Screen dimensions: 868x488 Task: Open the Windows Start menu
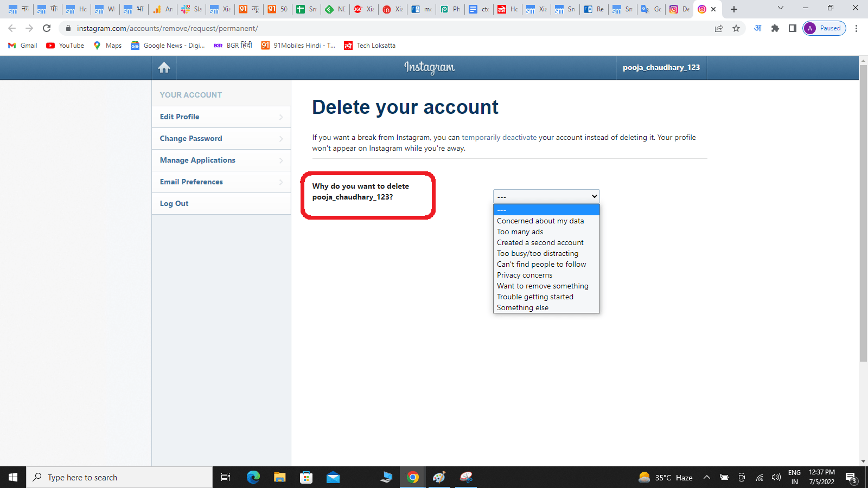click(13, 477)
